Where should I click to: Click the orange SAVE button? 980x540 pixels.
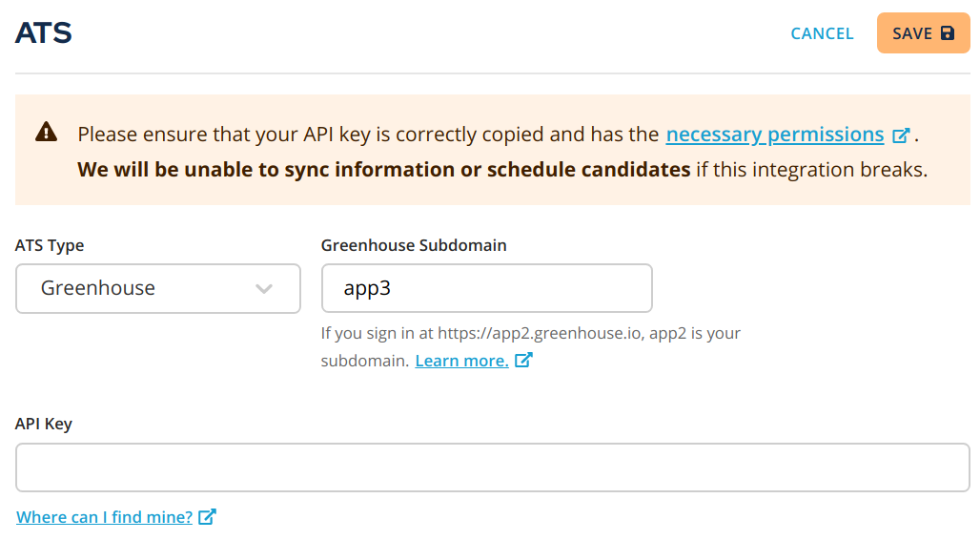[x=923, y=33]
